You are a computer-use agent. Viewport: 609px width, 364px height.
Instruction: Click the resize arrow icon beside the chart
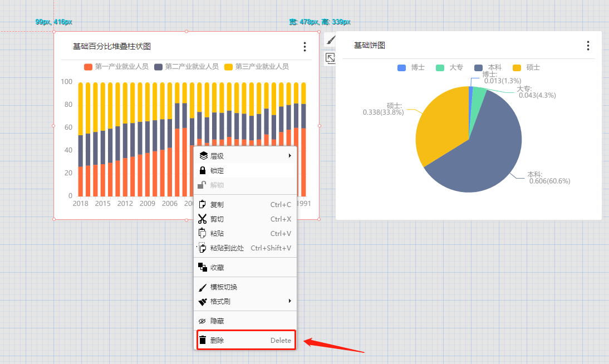click(330, 58)
